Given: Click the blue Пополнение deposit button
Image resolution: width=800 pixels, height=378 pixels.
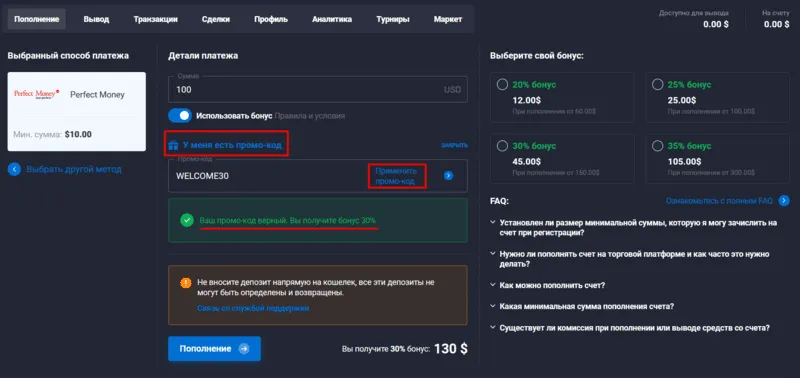Looking at the screenshot, I should point(214,348).
